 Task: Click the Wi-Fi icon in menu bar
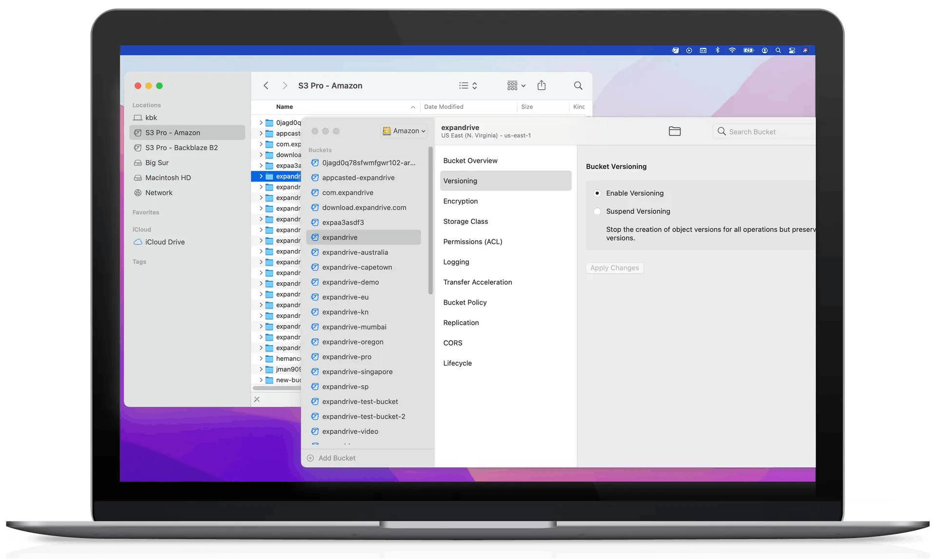point(732,50)
